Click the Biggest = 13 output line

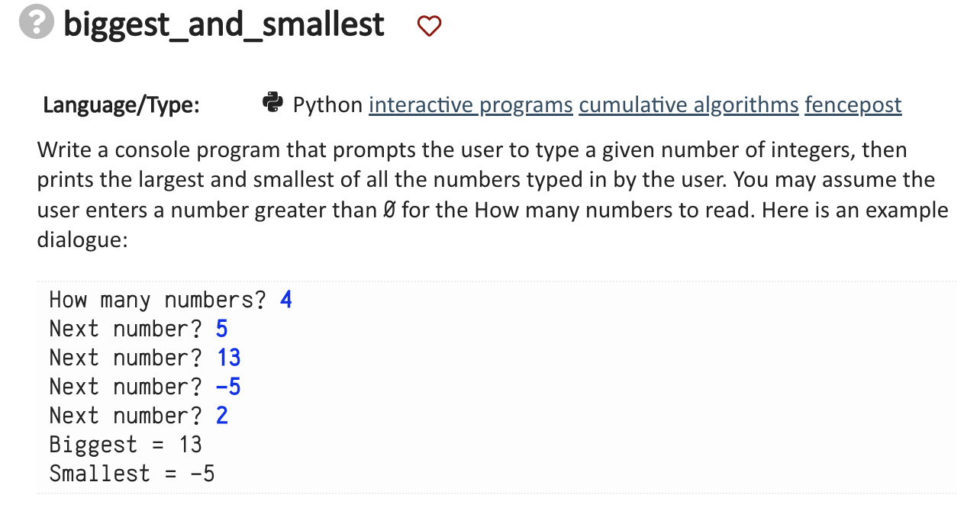tap(124, 444)
